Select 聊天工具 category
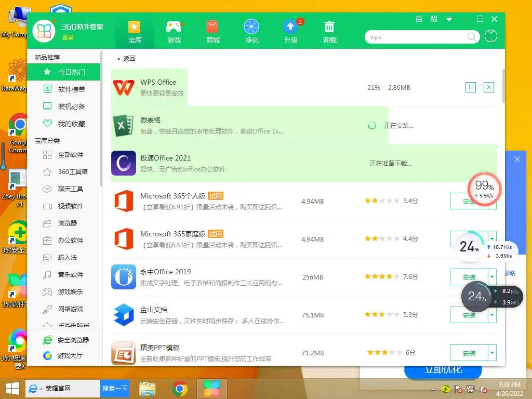Viewport: 532px width, 399px height. click(x=64, y=189)
